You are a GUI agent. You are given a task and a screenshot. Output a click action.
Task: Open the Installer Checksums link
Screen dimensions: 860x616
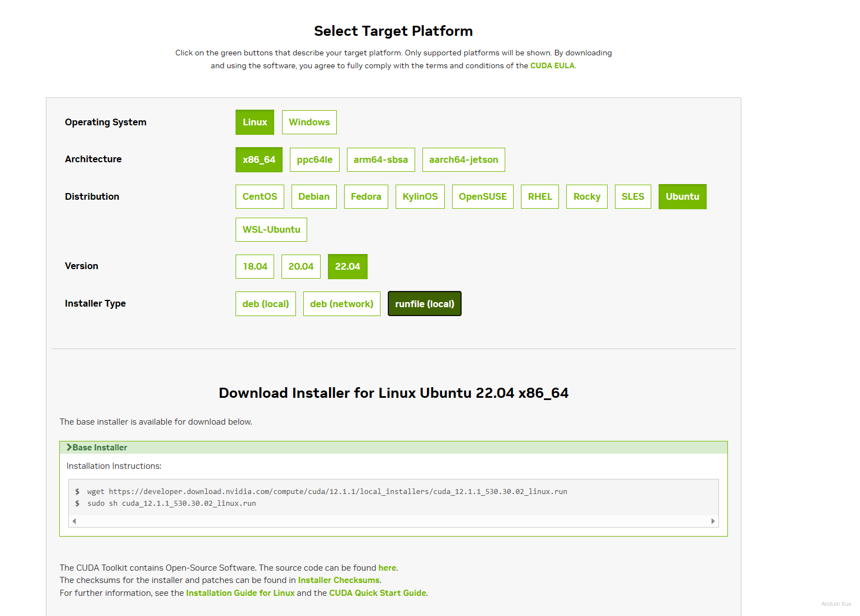coord(339,581)
